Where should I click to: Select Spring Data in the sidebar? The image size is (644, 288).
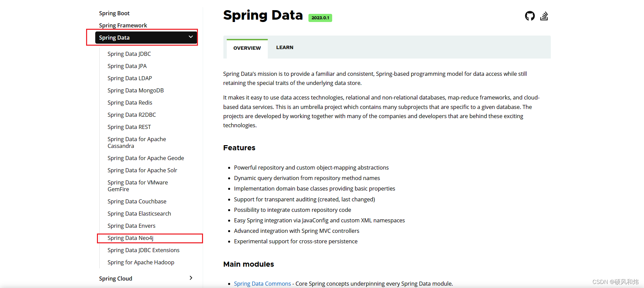(x=146, y=38)
